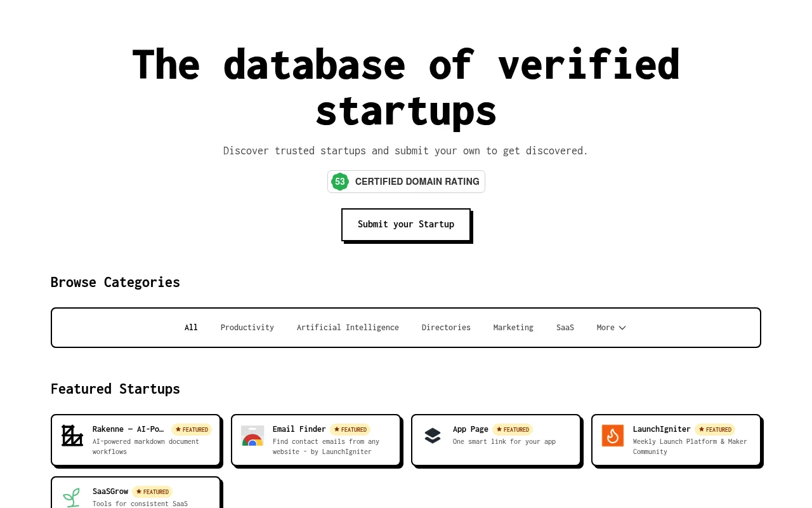Click the 53 certified domain rating badge
The height and width of the screenshot is (508, 812).
[340, 182]
